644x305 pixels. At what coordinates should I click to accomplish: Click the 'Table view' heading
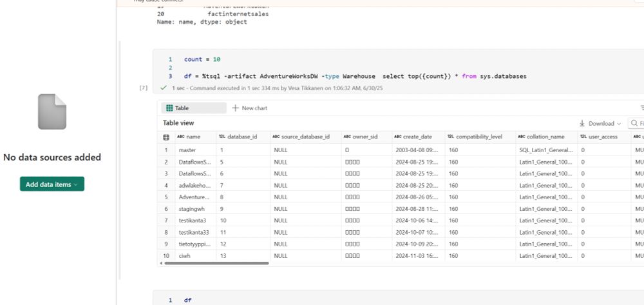(x=178, y=123)
